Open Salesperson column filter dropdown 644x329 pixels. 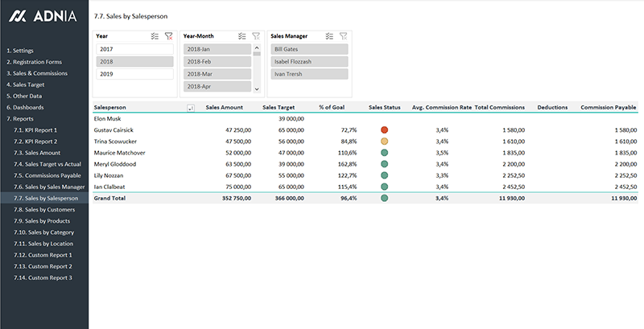(190, 107)
